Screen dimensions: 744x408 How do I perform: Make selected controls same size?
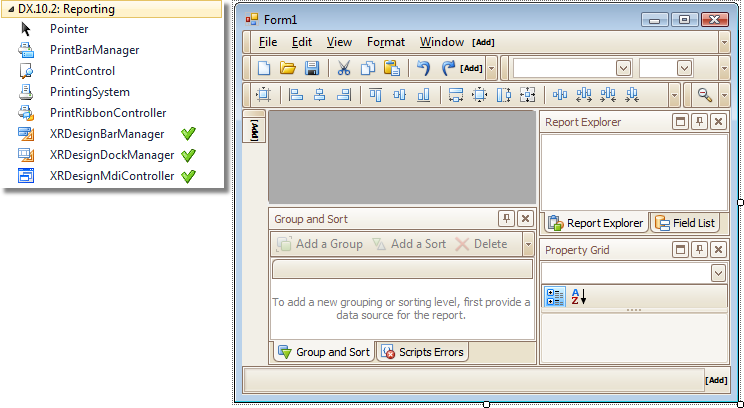click(x=528, y=95)
